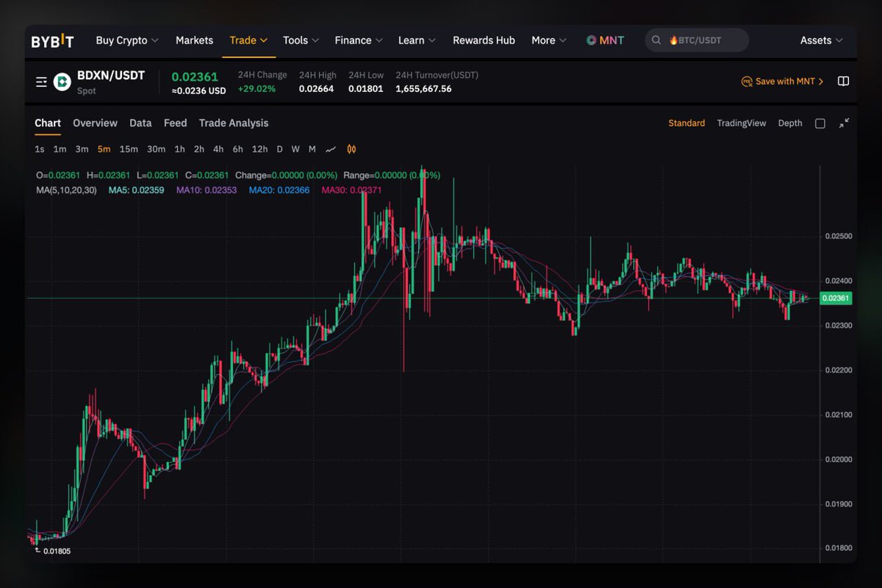This screenshot has width=882, height=588.
Task: Click the Bybit logo
Action: [x=52, y=41]
